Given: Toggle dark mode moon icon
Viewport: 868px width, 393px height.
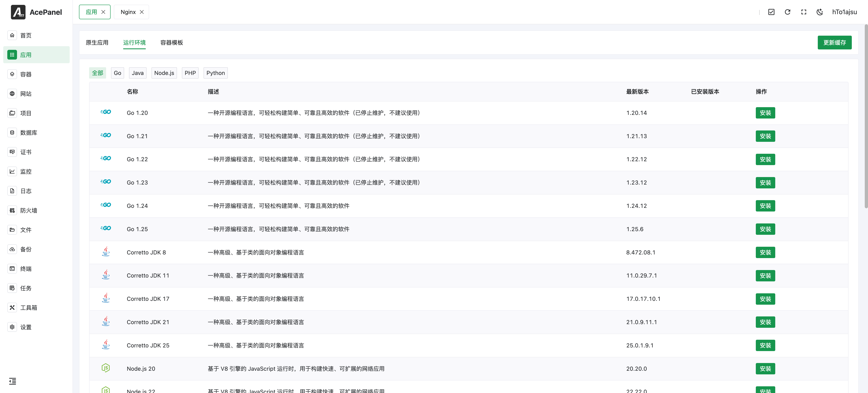Looking at the screenshot, I should (x=820, y=12).
